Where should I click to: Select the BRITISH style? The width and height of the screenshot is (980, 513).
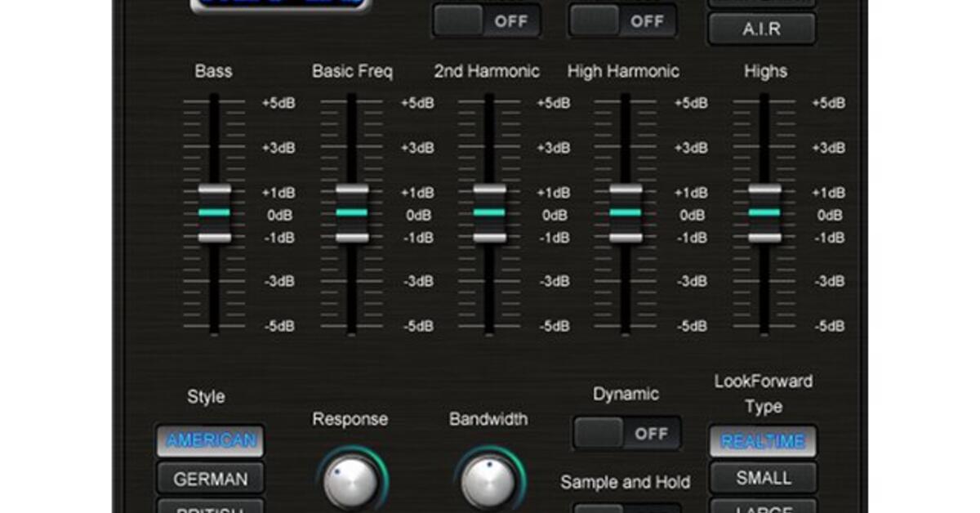[210, 509]
